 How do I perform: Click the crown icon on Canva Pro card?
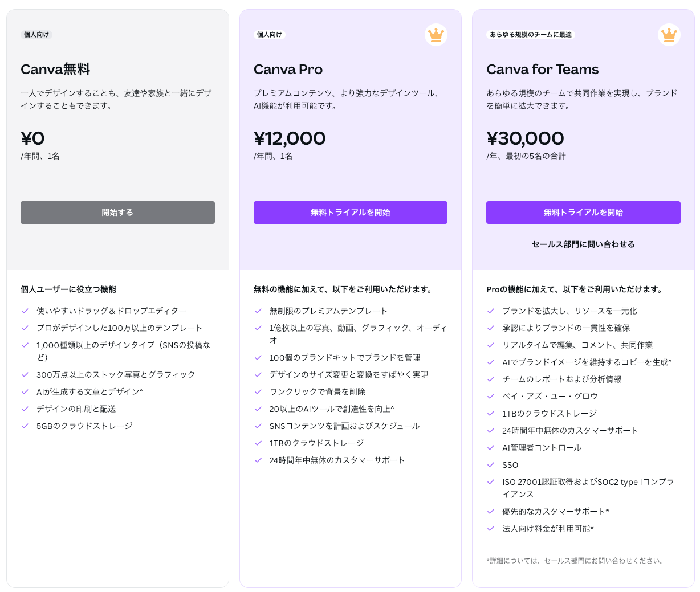tap(436, 35)
